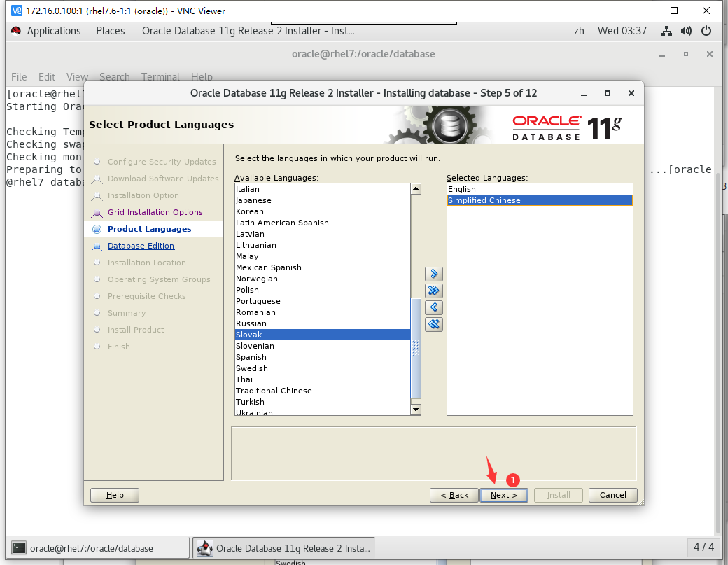Image resolution: width=728 pixels, height=565 pixels.
Task: Select Korean in Available Languages
Action: click(323, 211)
